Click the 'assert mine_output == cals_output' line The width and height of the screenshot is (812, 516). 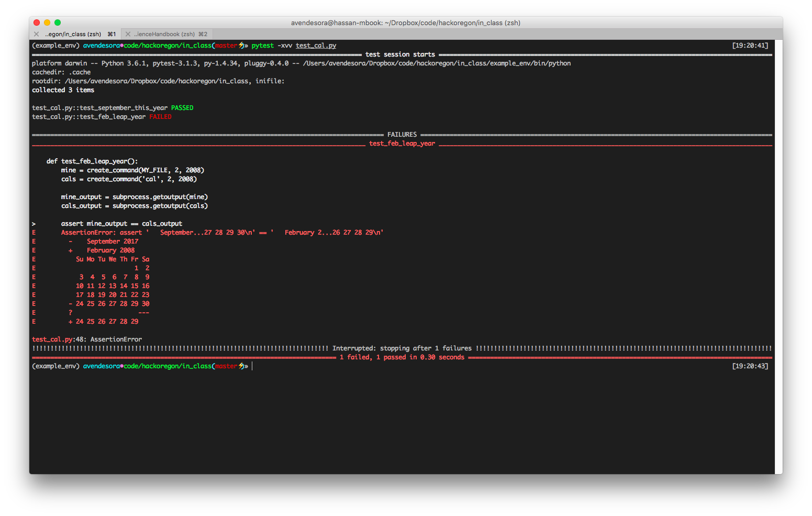click(121, 224)
